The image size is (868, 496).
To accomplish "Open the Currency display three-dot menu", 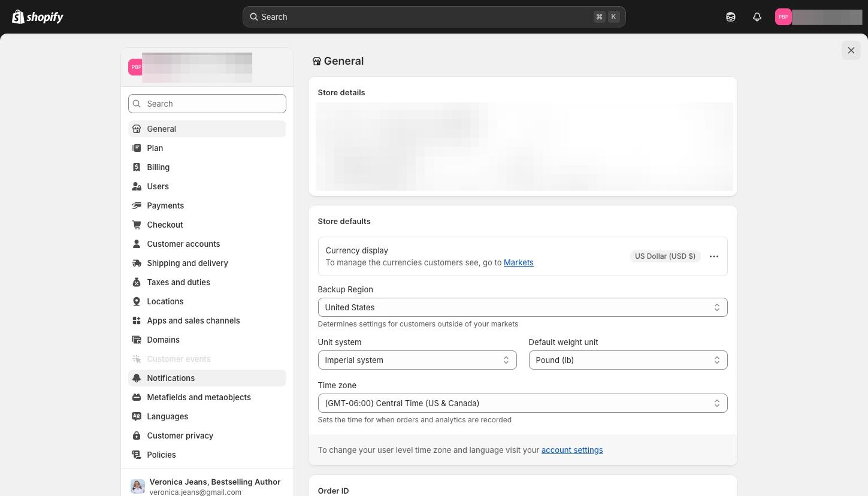I will 714,256.
